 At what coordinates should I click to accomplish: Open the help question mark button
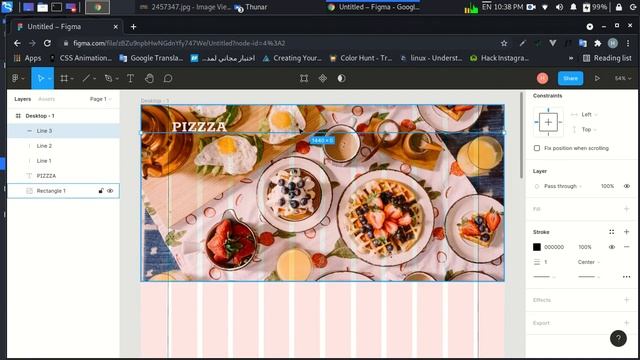(618, 338)
